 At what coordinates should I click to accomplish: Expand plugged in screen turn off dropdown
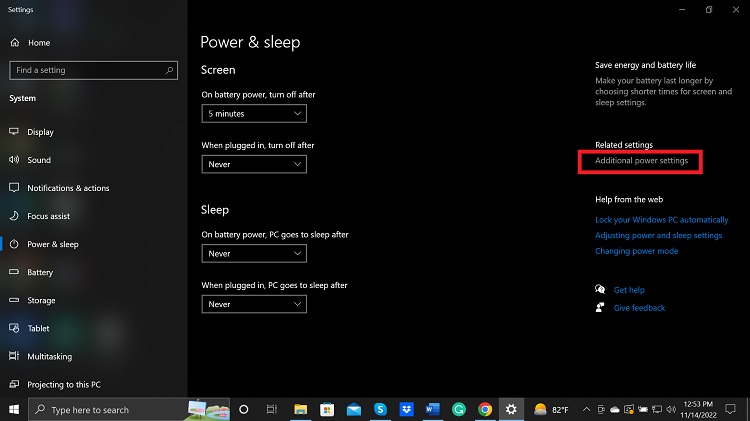point(254,164)
